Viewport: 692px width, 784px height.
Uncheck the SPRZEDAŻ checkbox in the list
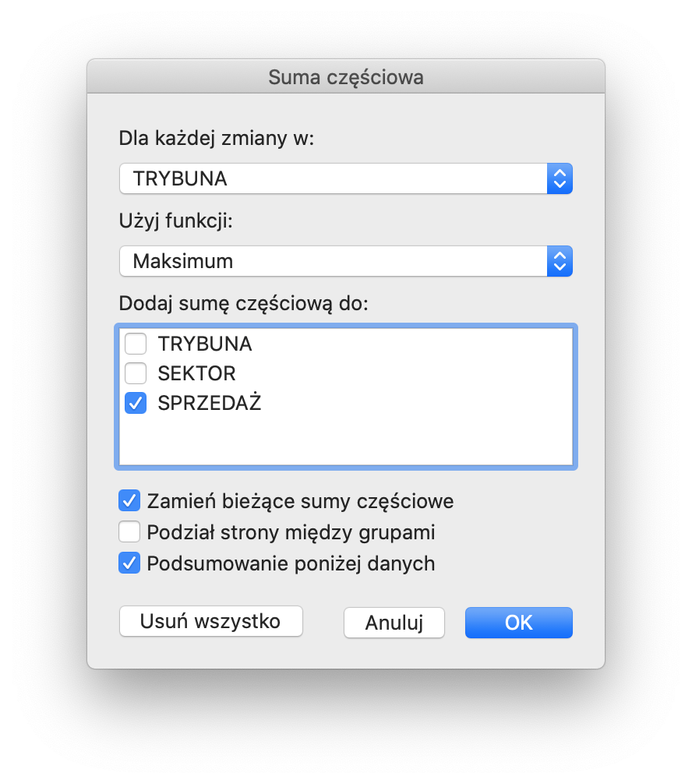[136, 403]
